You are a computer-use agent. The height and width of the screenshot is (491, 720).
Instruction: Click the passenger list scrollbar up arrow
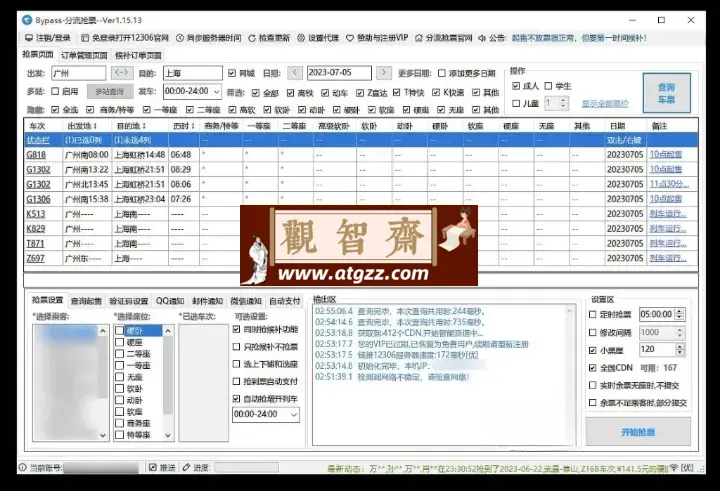[x=103, y=331]
